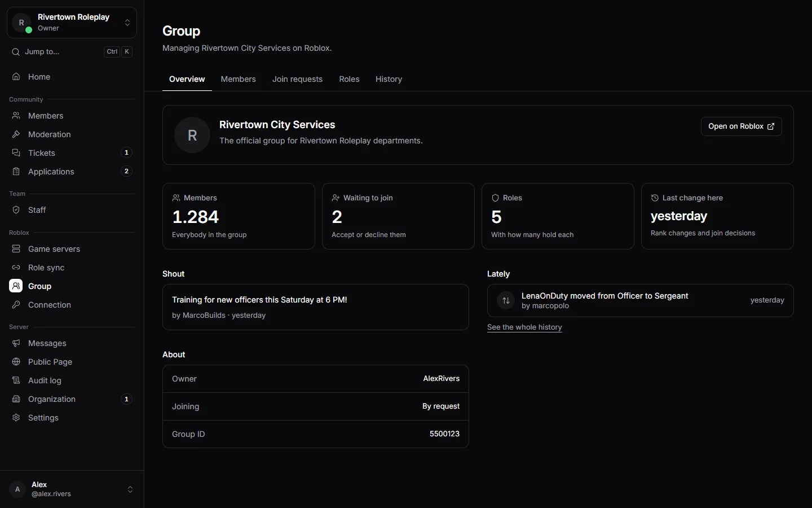Screen dimensions: 812x508
Task: Click the Group ID value 5500123
Action: coord(444,434)
